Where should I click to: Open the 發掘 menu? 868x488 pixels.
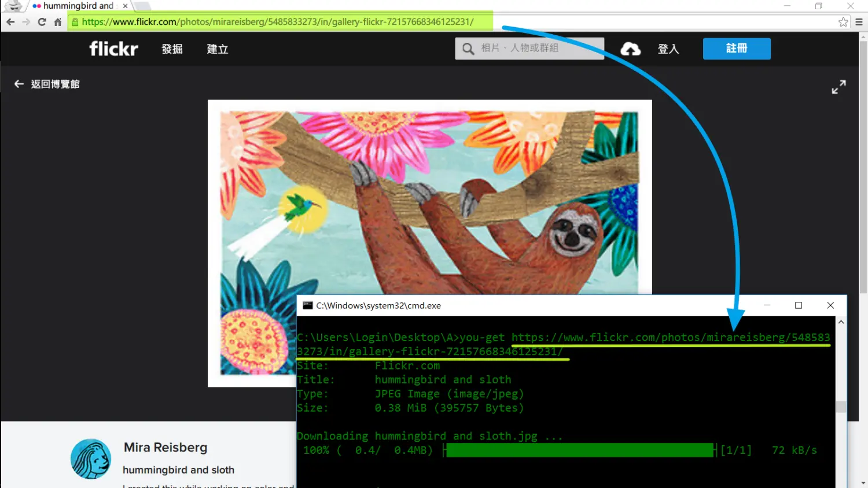click(x=172, y=49)
